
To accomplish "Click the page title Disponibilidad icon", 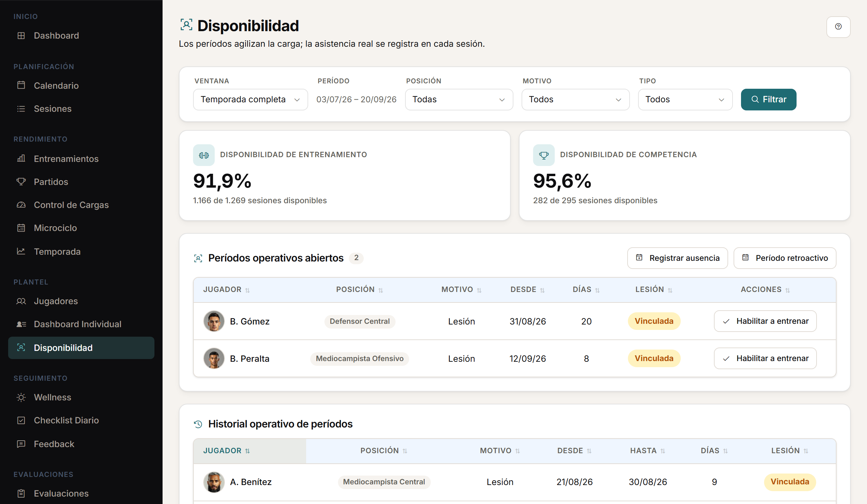I will 186,25.
